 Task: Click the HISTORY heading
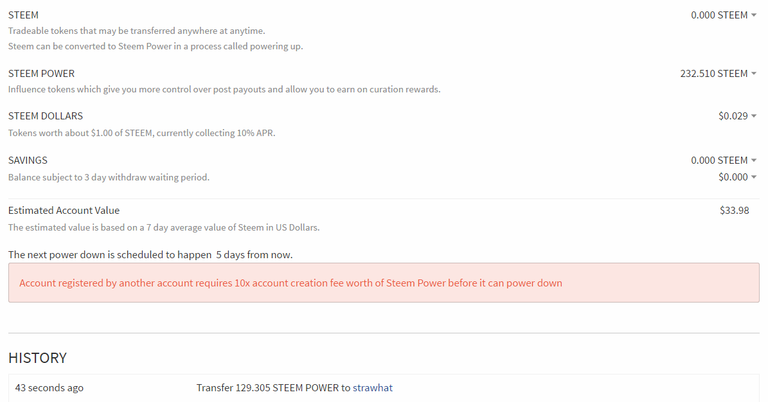pos(38,357)
